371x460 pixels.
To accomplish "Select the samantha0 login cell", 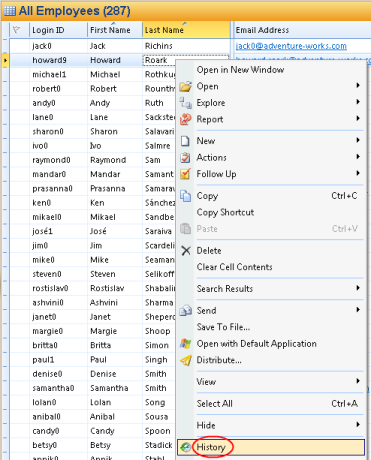I will tap(58, 388).
